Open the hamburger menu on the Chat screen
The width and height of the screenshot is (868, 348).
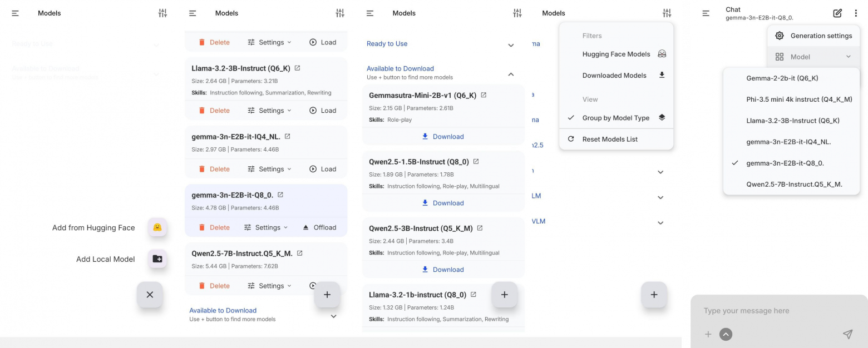(x=706, y=13)
